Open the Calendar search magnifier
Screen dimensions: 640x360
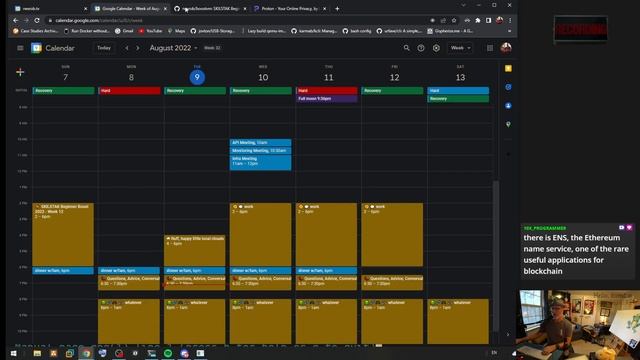(x=407, y=48)
